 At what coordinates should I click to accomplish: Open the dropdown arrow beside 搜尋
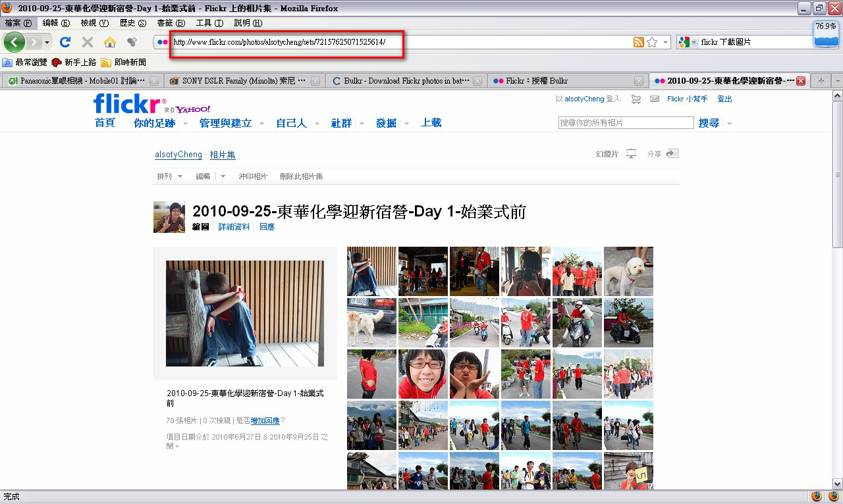(x=729, y=124)
